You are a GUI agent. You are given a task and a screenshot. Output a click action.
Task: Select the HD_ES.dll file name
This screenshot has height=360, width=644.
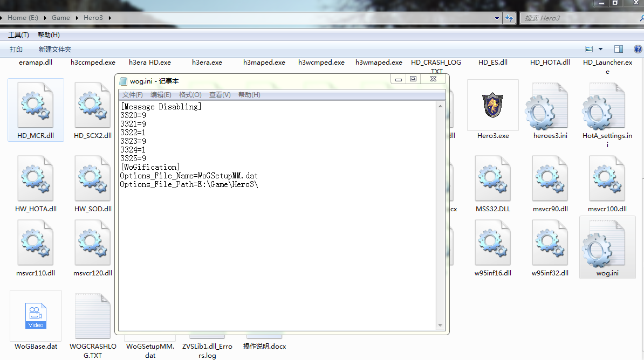[493, 63]
